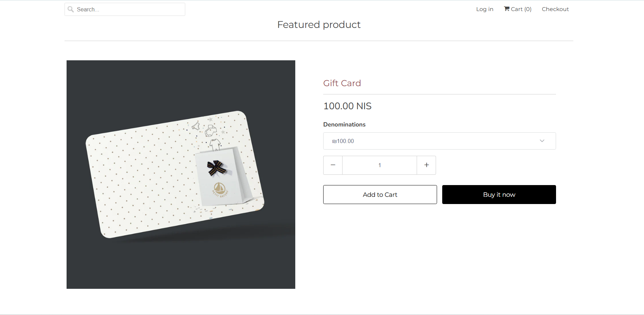Viewport: 644px width, 315px height.
Task: Go to Checkout from the top menu
Action: (x=555, y=9)
